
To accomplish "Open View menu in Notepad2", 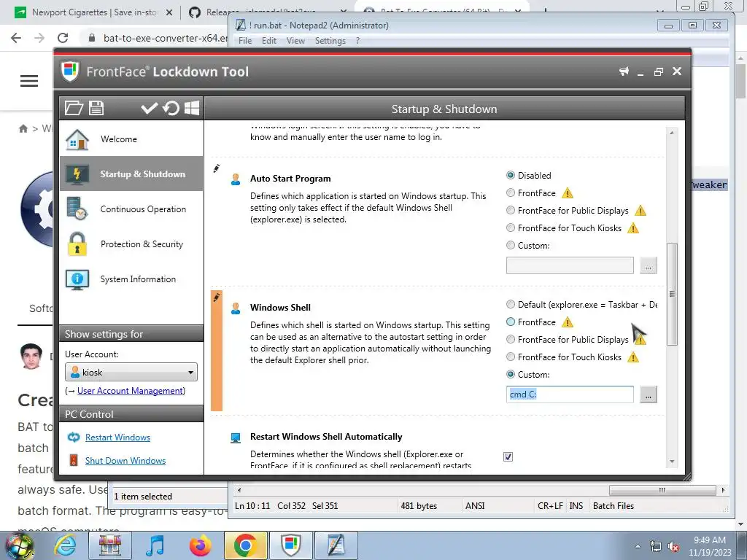I will point(295,41).
